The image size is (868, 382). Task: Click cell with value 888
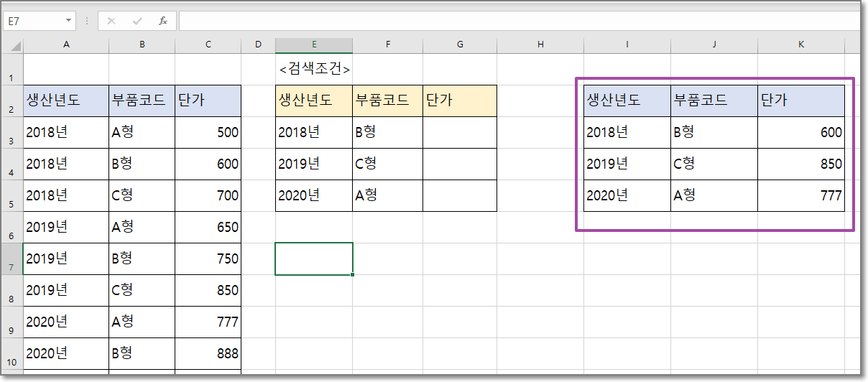[x=208, y=354]
